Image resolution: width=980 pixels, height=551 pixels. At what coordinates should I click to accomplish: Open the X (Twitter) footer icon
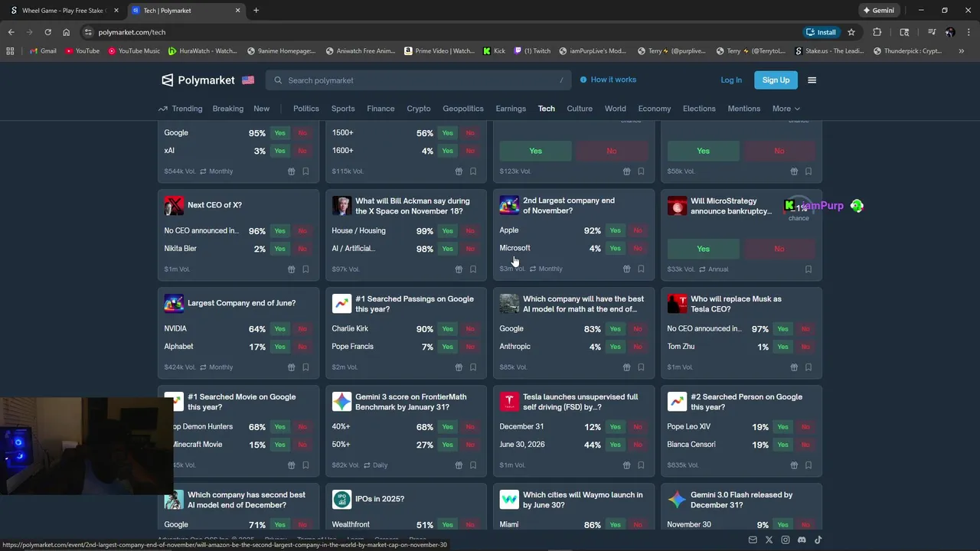[769, 540]
